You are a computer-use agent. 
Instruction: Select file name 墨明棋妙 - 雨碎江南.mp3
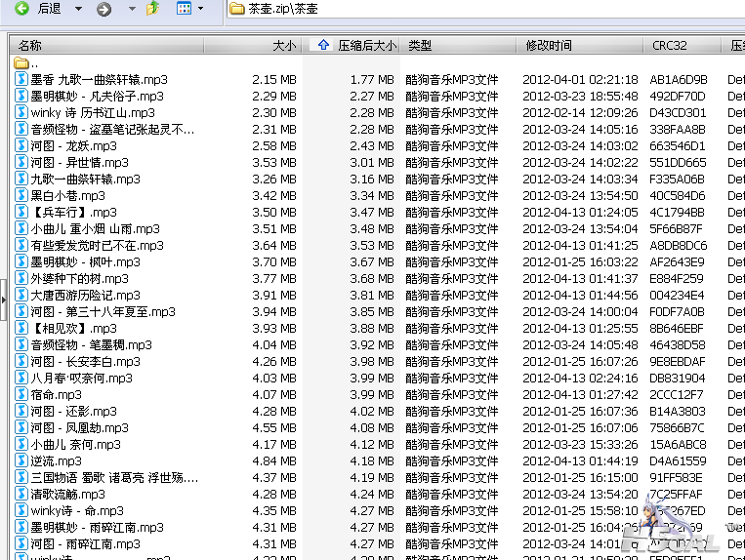coord(97,528)
